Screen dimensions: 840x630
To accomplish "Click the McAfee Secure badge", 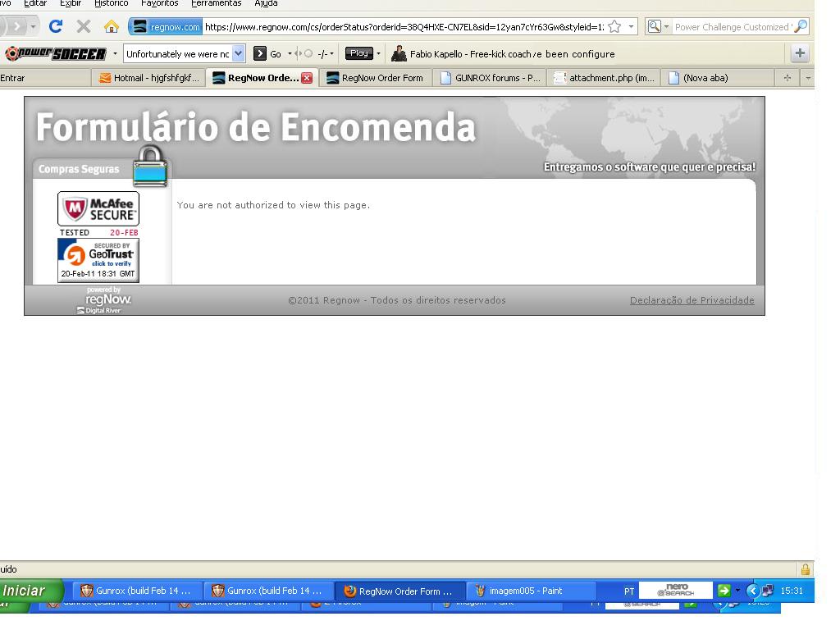I will [x=98, y=209].
